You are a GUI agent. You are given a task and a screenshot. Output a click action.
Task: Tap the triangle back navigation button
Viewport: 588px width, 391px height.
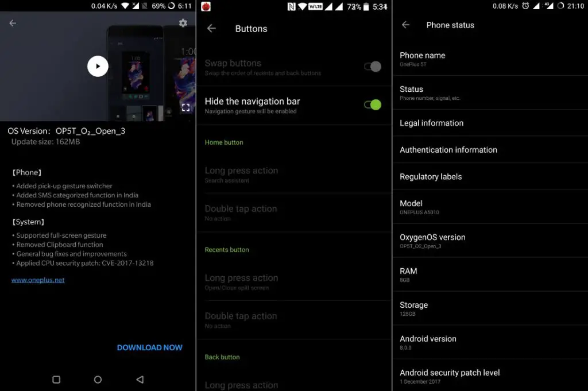pos(140,380)
